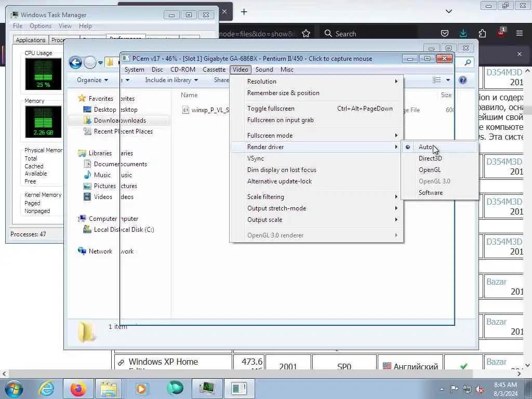Expand the Scale filtering submenu
532x399 pixels.
pyautogui.click(x=316, y=197)
